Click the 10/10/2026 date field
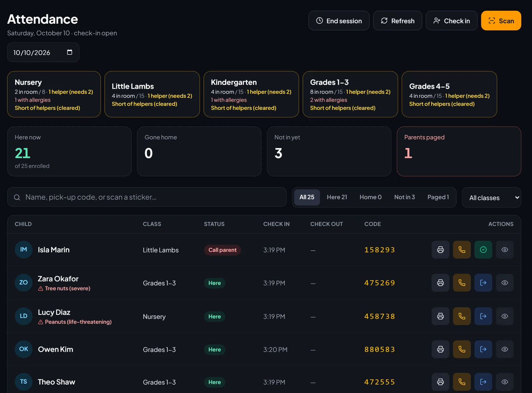 [x=43, y=52]
